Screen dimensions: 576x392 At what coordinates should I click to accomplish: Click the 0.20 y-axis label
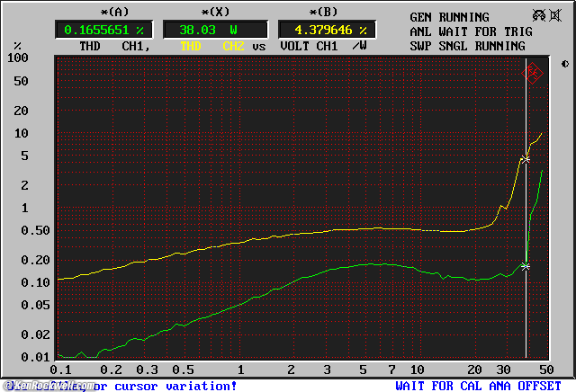35,260
